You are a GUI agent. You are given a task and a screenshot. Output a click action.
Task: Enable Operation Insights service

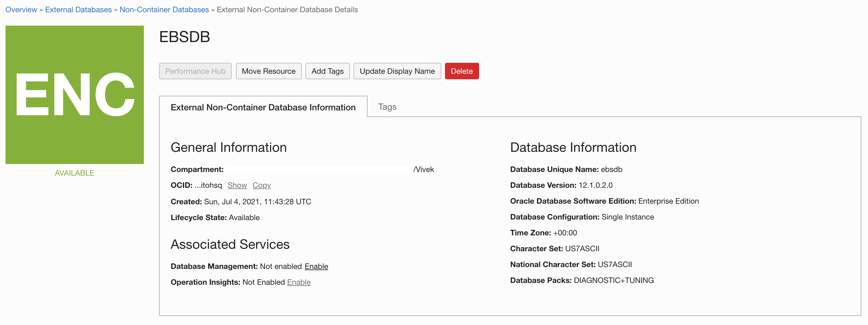coord(299,282)
